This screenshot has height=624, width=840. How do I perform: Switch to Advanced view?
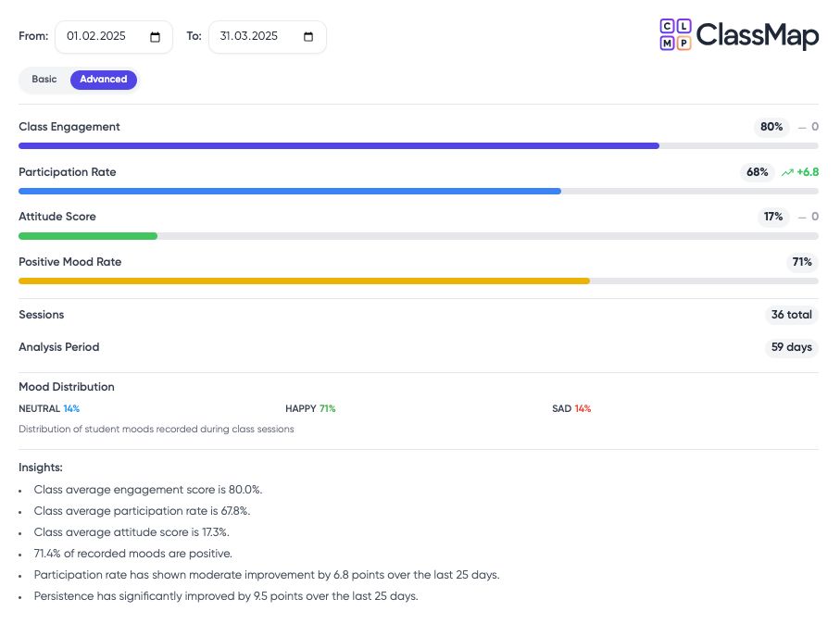pos(104,80)
